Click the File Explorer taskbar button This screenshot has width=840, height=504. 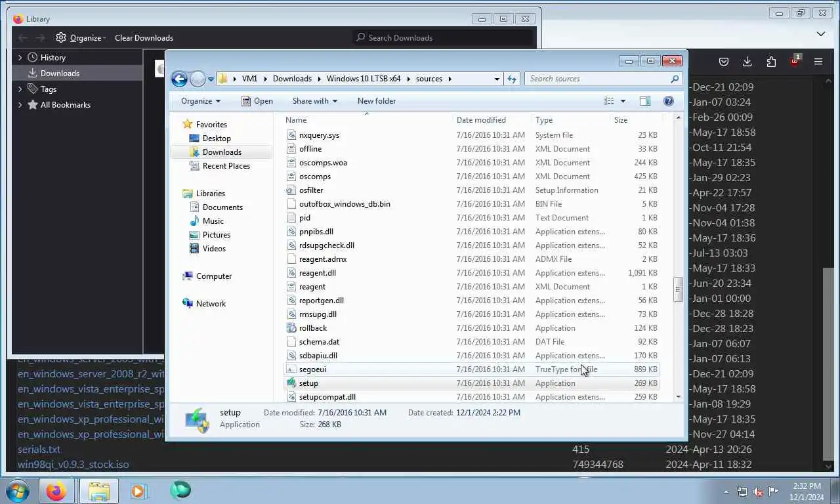(99, 491)
